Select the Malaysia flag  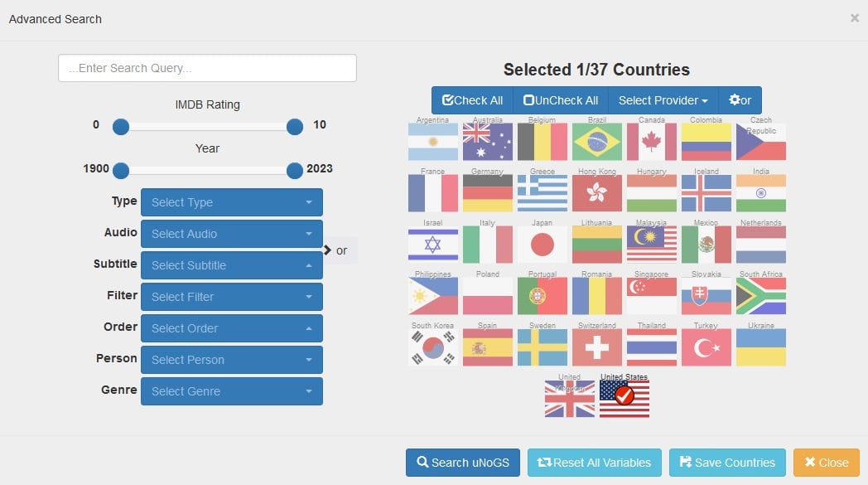652,245
